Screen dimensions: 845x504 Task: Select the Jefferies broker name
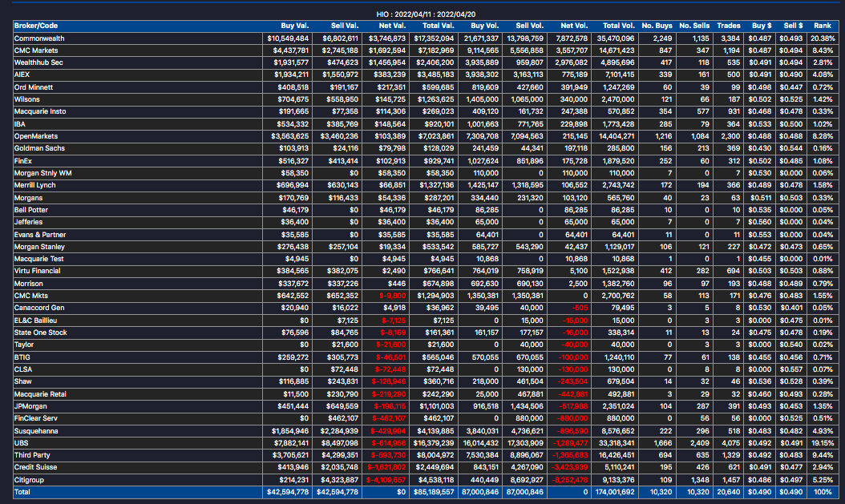tap(28, 222)
